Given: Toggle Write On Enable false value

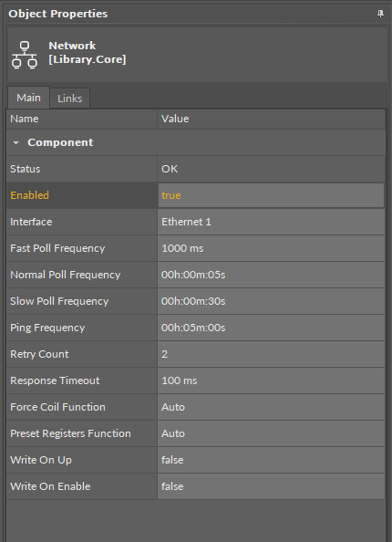Looking at the screenshot, I should 271,486.
